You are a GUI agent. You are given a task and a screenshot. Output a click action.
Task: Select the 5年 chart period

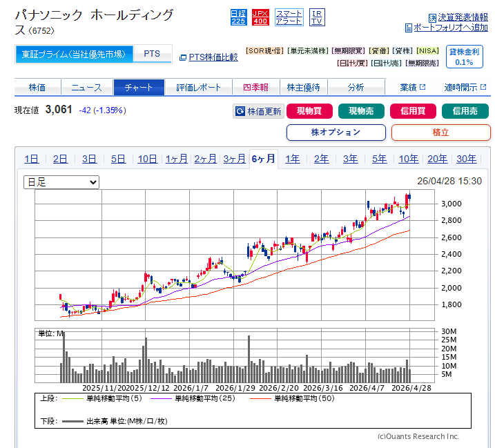pyautogui.click(x=380, y=159)
